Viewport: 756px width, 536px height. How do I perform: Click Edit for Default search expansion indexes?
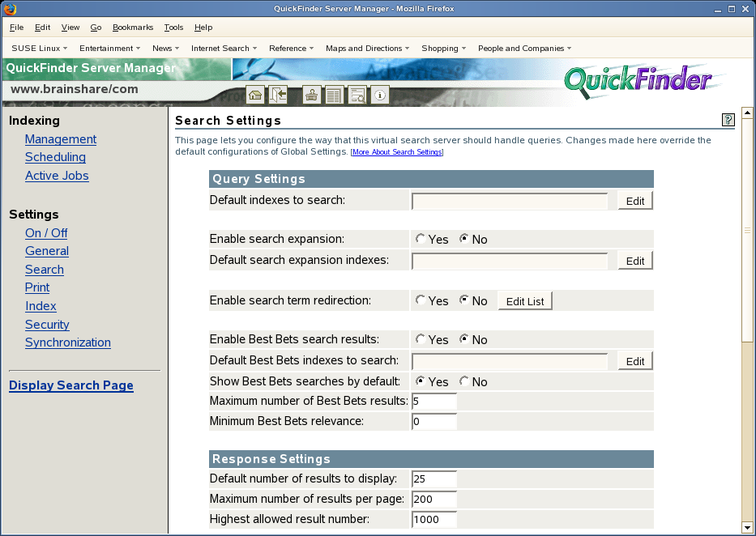pos(635,261)
